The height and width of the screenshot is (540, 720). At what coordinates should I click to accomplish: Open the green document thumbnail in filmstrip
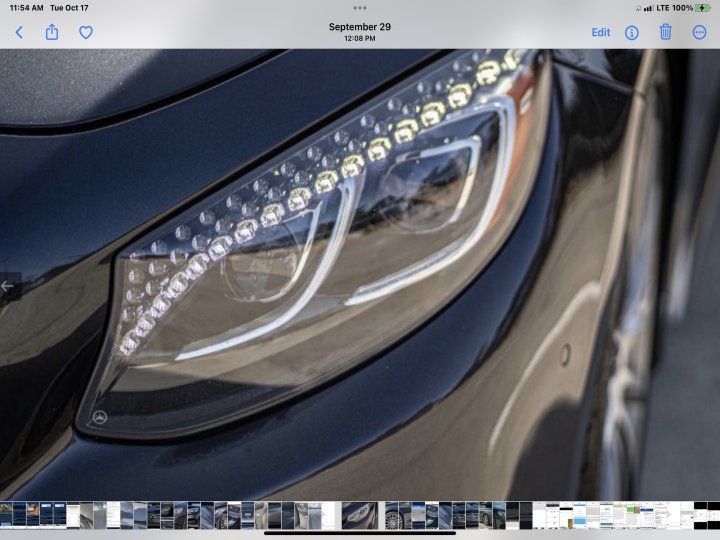click(x=633, y=515)
